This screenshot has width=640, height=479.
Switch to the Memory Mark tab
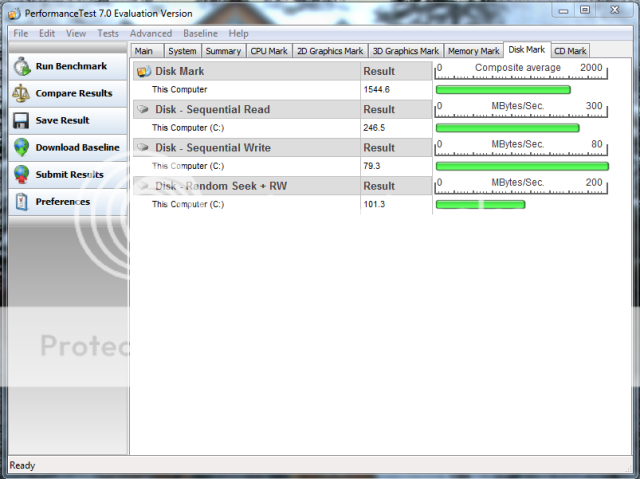coord(473,51)
